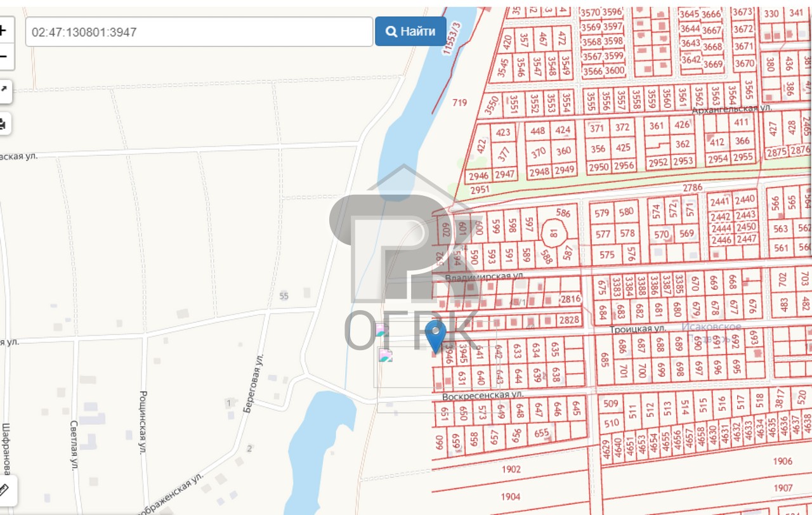Click the round parcel labeled 81
The image size is (812, 515).
point(554,233)
